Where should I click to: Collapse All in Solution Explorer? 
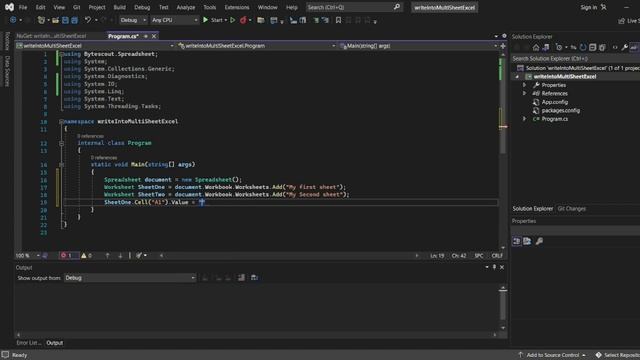[x=593, y=47]
